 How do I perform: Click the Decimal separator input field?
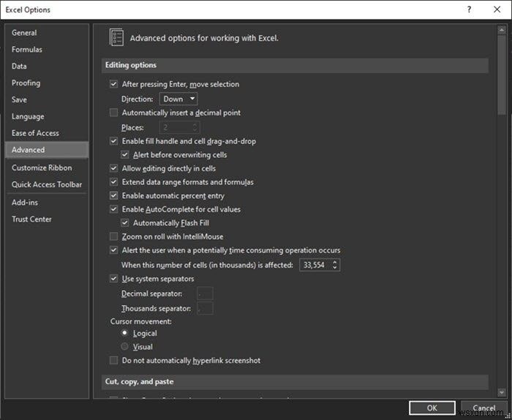coord(205,293)
